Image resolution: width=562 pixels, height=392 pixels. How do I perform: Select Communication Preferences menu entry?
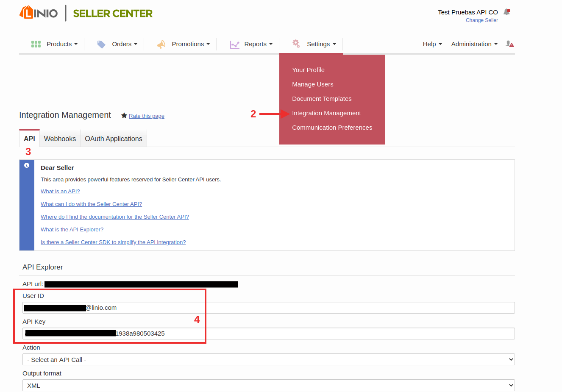click(332, 128)
